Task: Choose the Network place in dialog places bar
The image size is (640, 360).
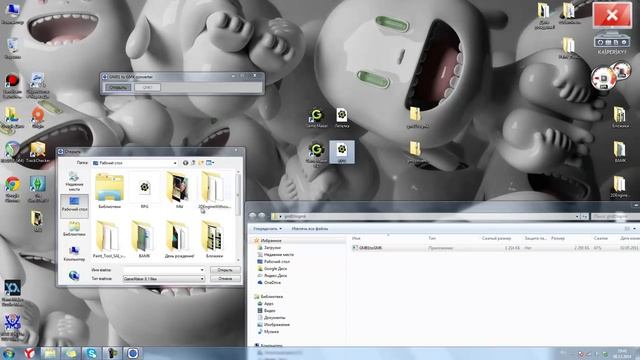Action: 74,276
